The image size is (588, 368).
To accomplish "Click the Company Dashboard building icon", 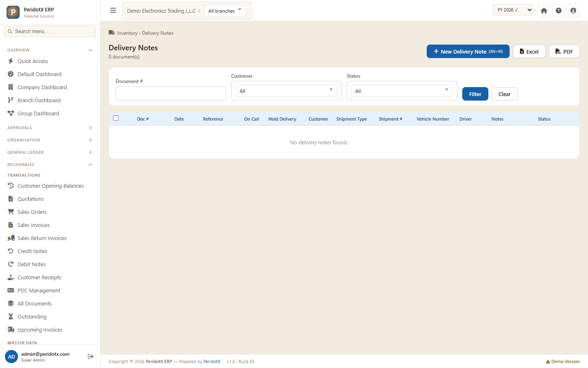I will (x=11, y=87).
